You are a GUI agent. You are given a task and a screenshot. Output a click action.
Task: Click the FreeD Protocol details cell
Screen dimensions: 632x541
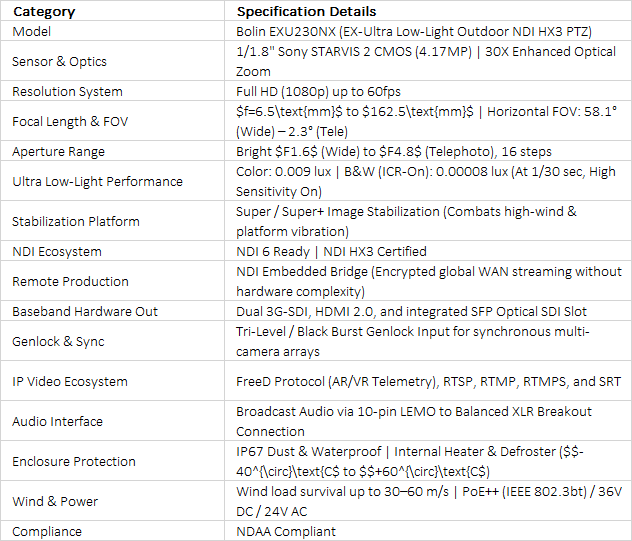pos(428,381)
